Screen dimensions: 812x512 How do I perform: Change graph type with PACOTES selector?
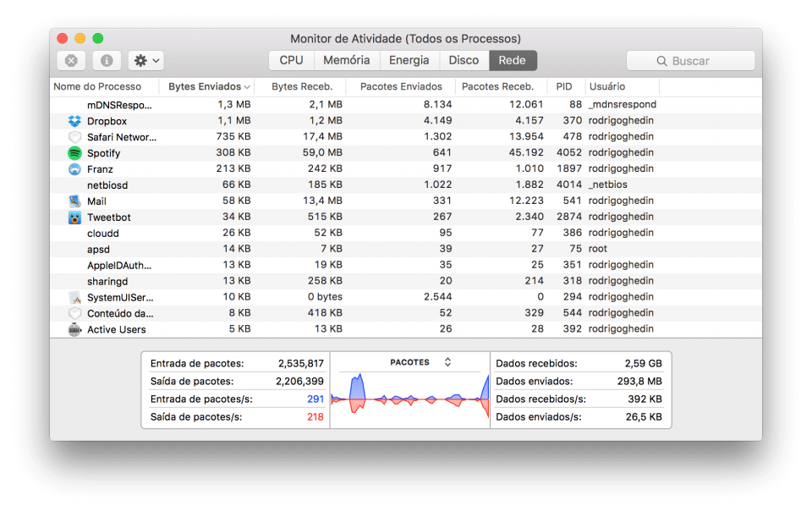420,362
